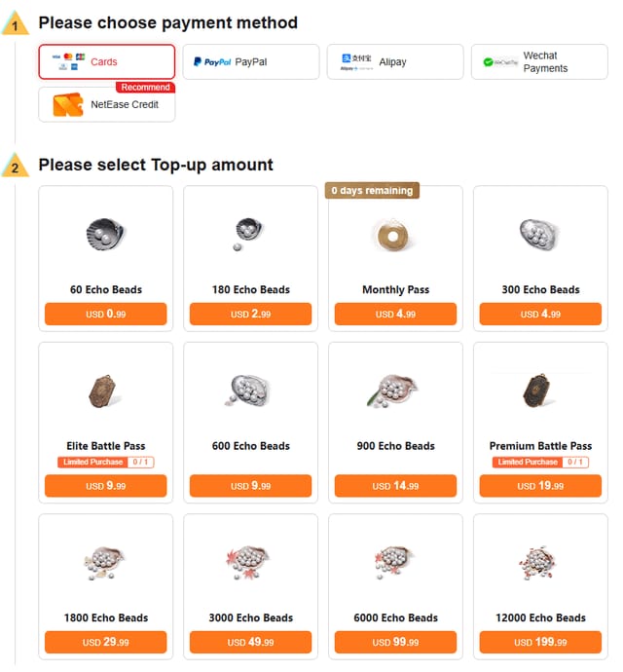The image size is (623, 672).
Task: Select Cards as payment method
Action: [x=107, y=61]
